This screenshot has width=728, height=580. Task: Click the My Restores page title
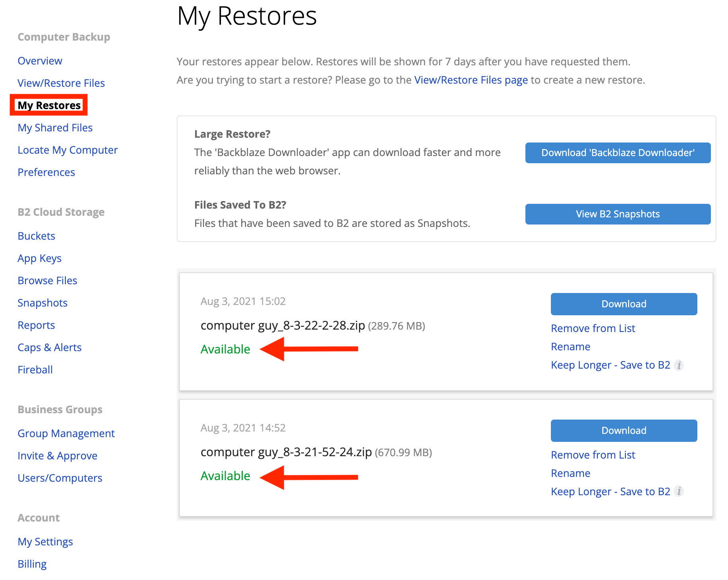247,17
